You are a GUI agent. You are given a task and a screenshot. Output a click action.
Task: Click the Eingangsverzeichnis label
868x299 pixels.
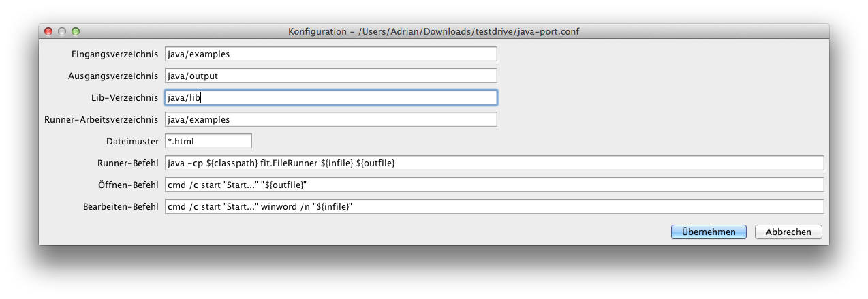115,54
